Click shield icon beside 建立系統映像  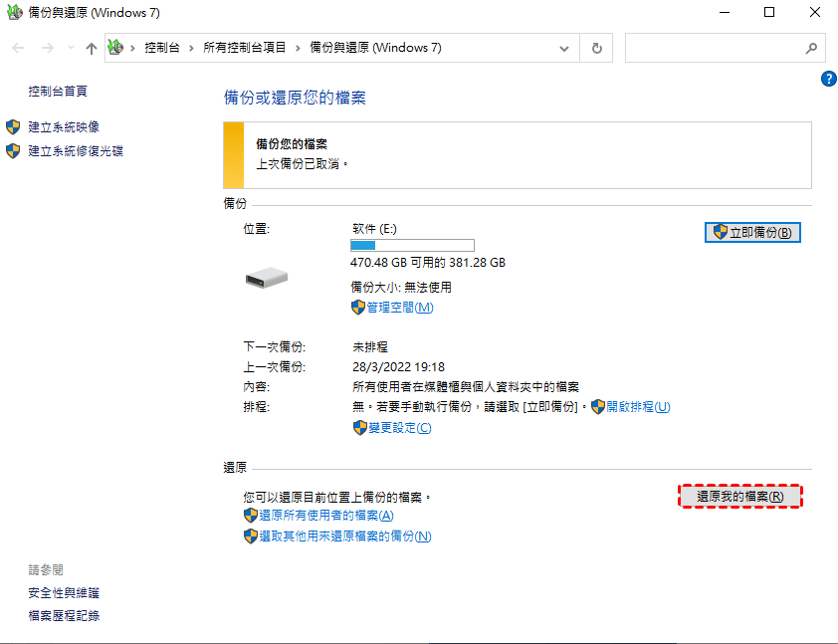pos(13,127)
